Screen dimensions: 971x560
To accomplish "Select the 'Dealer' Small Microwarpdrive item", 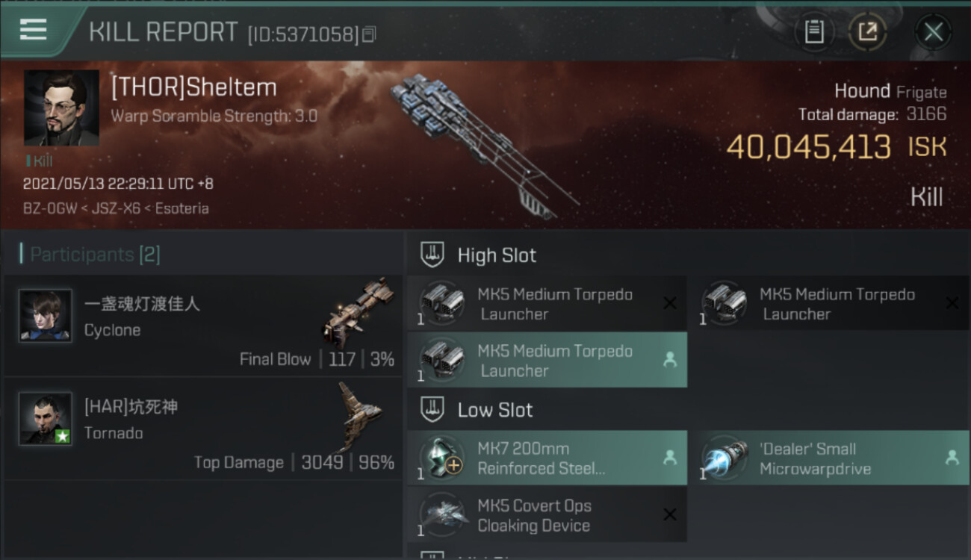I will click(834, 458).
